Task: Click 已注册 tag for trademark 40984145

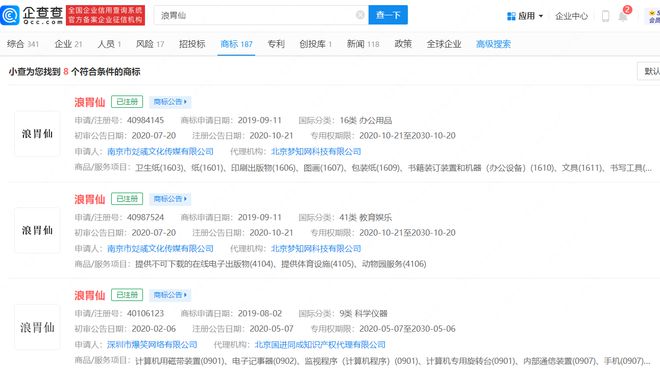Action: 127,102
